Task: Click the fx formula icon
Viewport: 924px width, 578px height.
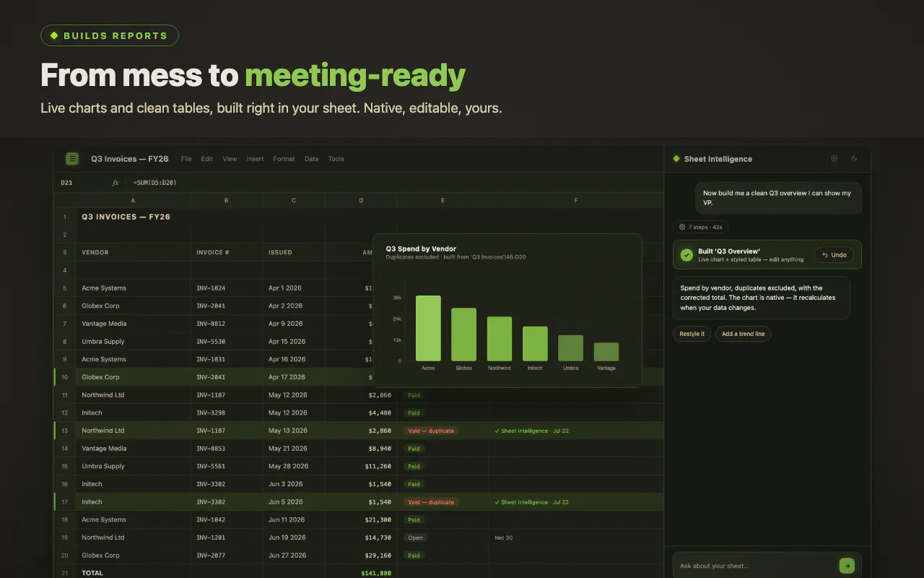Action: click(x=115, y=183)
